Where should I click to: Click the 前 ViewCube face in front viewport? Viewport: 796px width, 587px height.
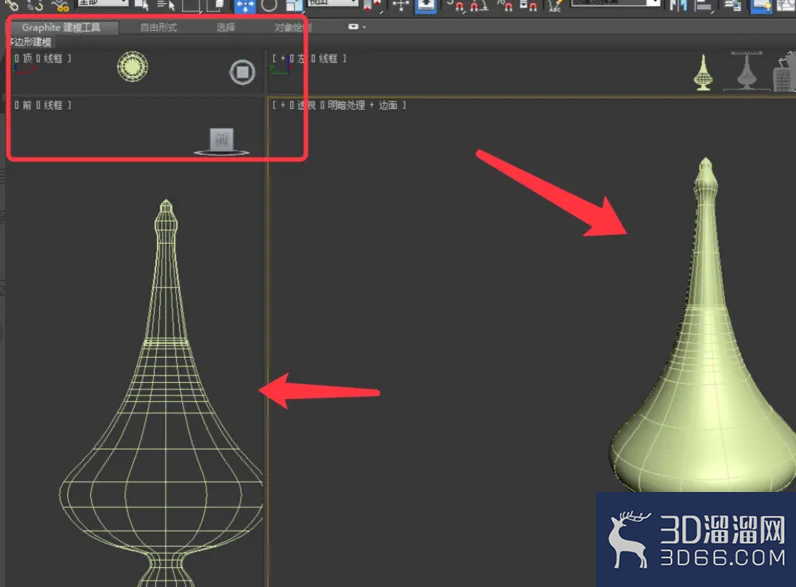click(x=222, y=139)
